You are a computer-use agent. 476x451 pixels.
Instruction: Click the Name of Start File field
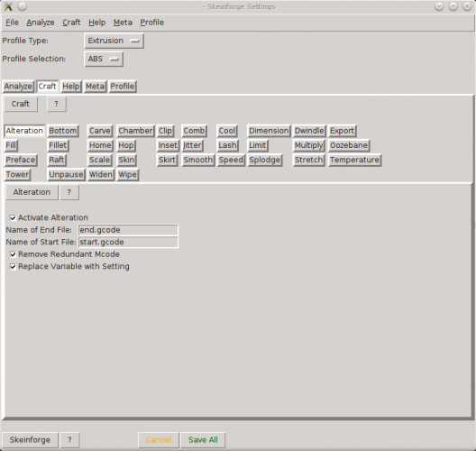[128, 242]
